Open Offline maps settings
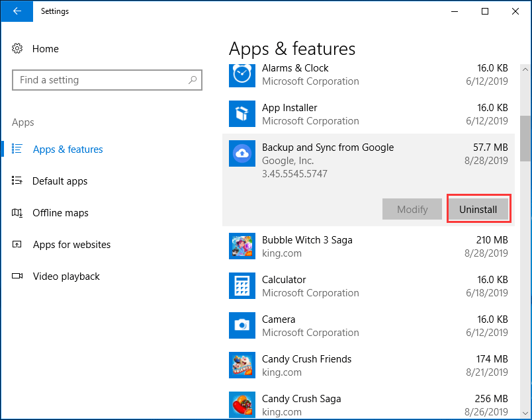The height and width of the screenshot is (420, 532). 60,213
